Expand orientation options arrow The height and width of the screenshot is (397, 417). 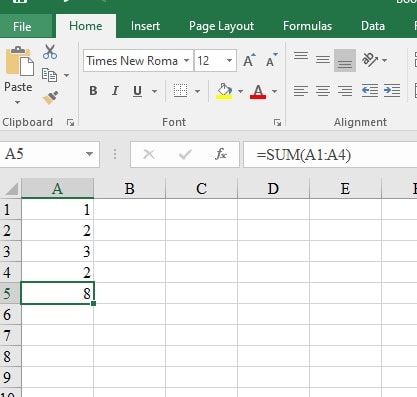click(x=384, y=60)
